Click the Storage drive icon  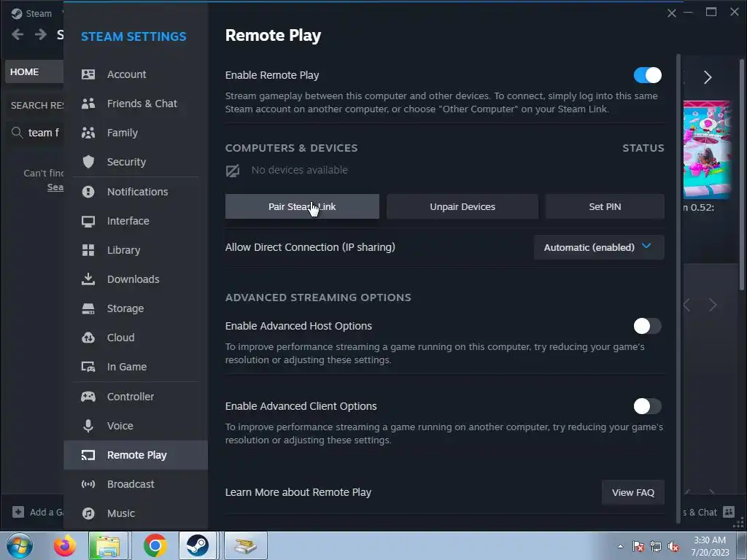[x=88, y=308]
